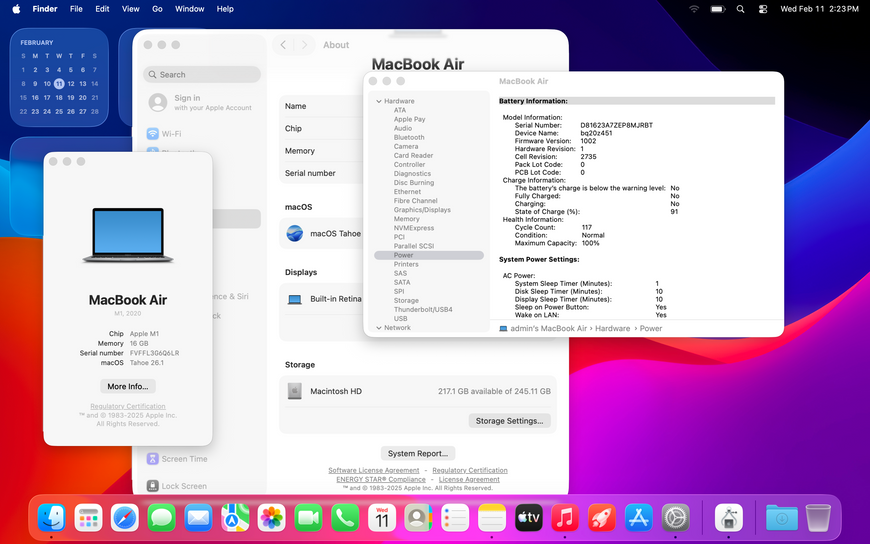
Task: Select Graphics/Displays in the Hardware list
Action: coord(422,210)
